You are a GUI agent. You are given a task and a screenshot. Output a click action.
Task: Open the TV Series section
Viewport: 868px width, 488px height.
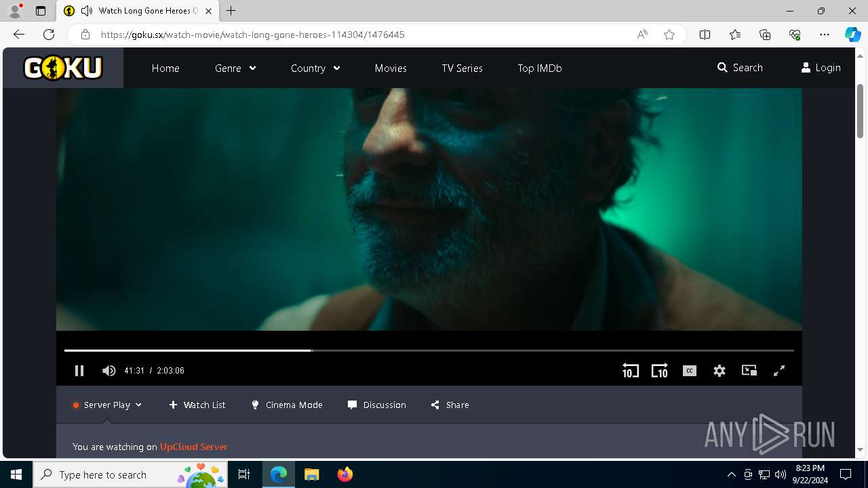[462, 68]
